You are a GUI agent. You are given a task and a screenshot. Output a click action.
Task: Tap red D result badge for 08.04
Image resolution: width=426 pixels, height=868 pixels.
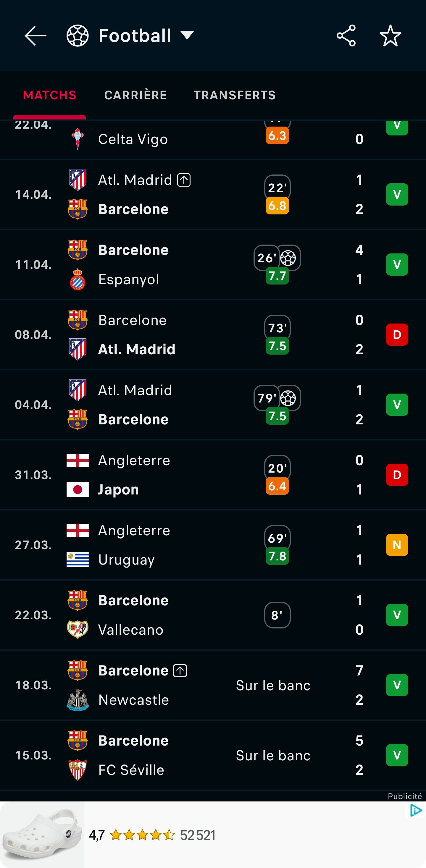(x=397, y=334)
